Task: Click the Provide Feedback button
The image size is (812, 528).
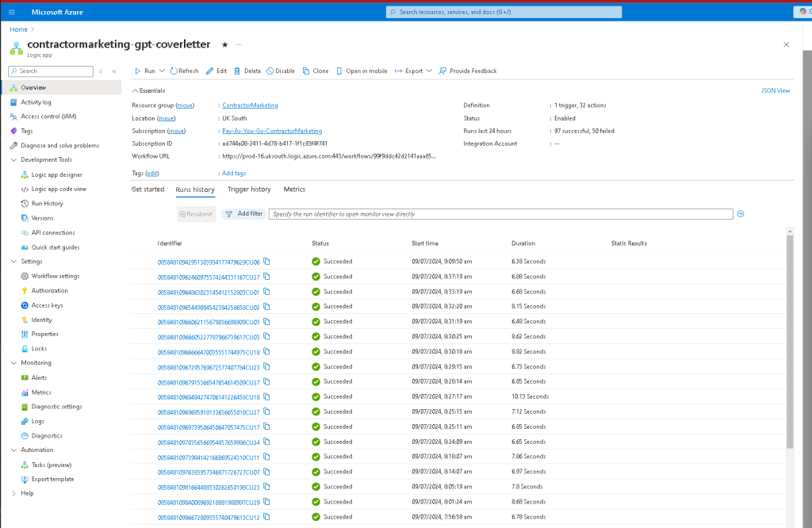Action: point(468,71)
